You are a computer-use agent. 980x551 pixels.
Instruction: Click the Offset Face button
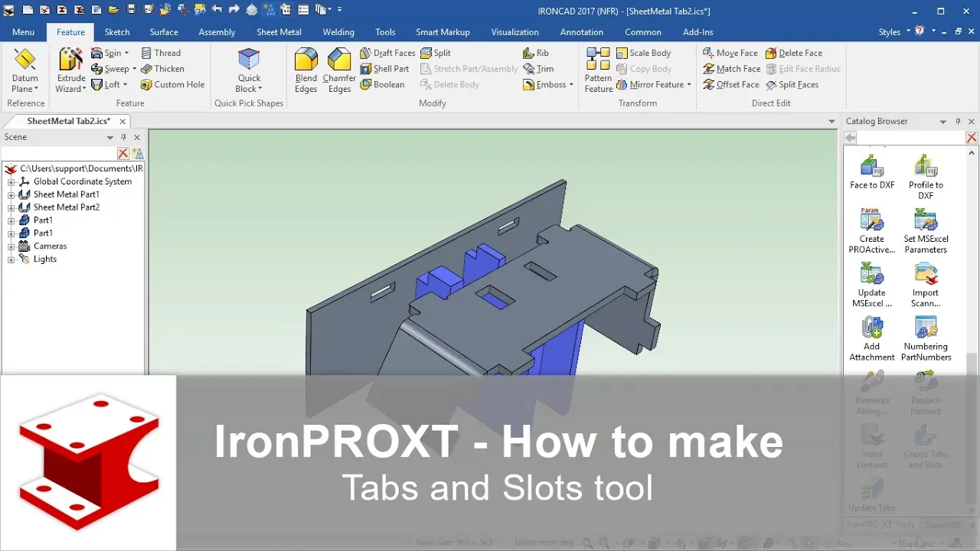coord(730,84)
